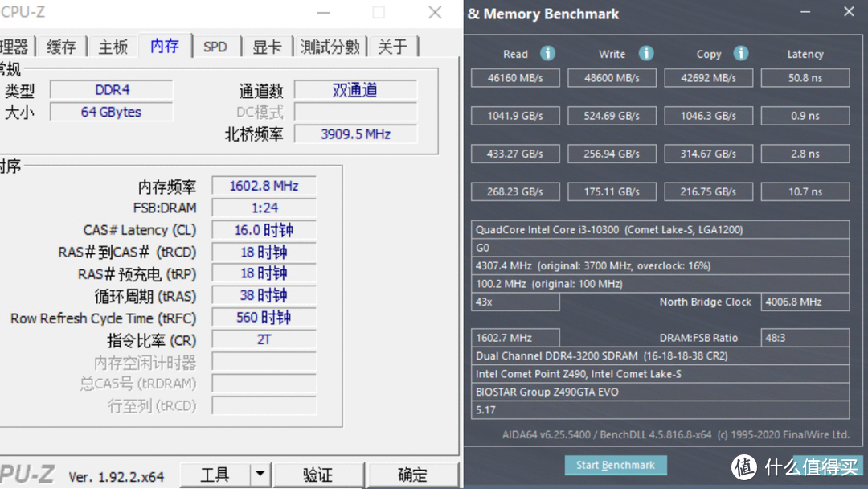Minimize the AIDA64 Memory Benchmark window
This screenshot has width=868, height=489.
[805, 11]
